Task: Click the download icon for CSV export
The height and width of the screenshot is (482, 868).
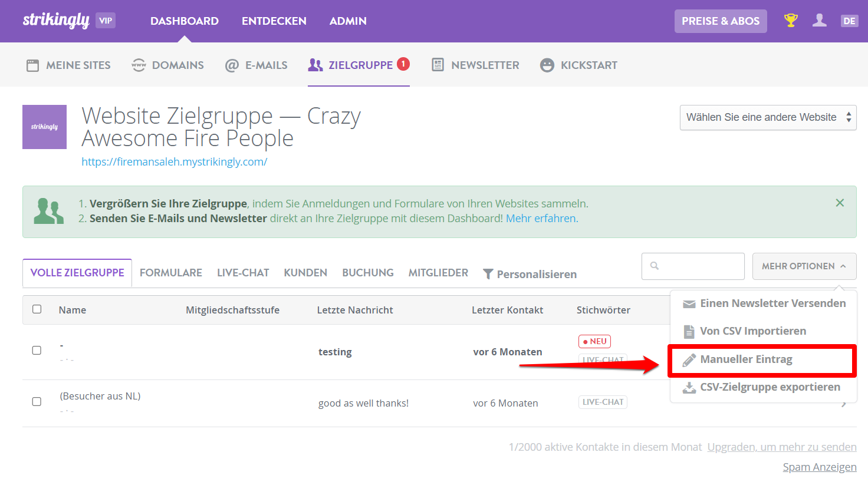Action: pos(689,388)
